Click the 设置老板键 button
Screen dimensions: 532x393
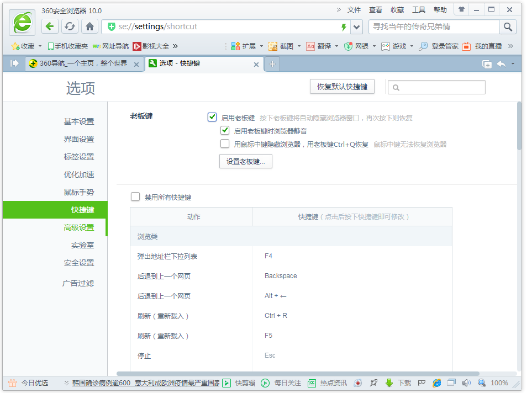pos(246,161)
